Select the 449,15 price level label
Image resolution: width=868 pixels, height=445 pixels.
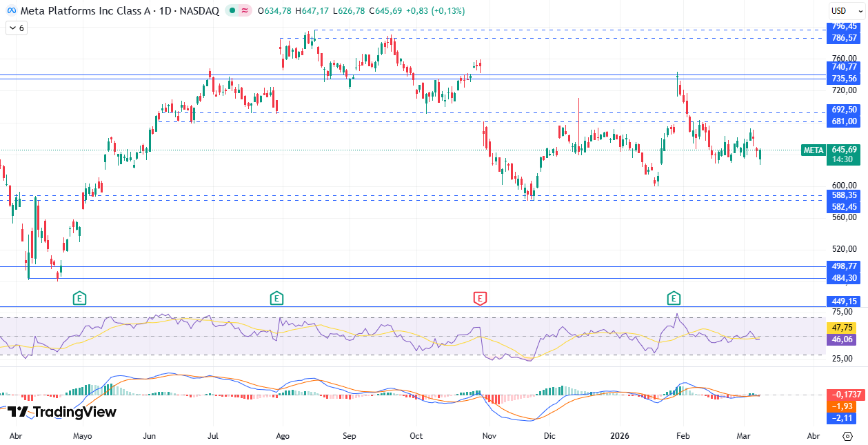[x=844, y=301]
